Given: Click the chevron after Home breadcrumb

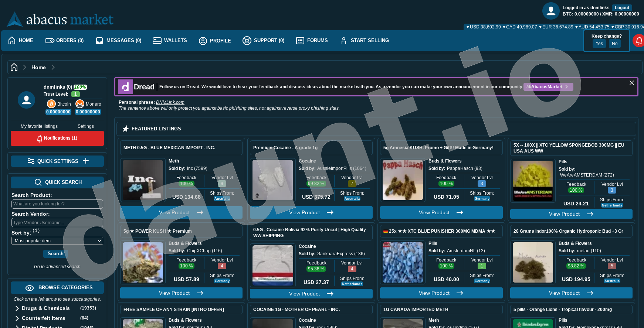Looking at the screenshot, I should coord(53,67).
